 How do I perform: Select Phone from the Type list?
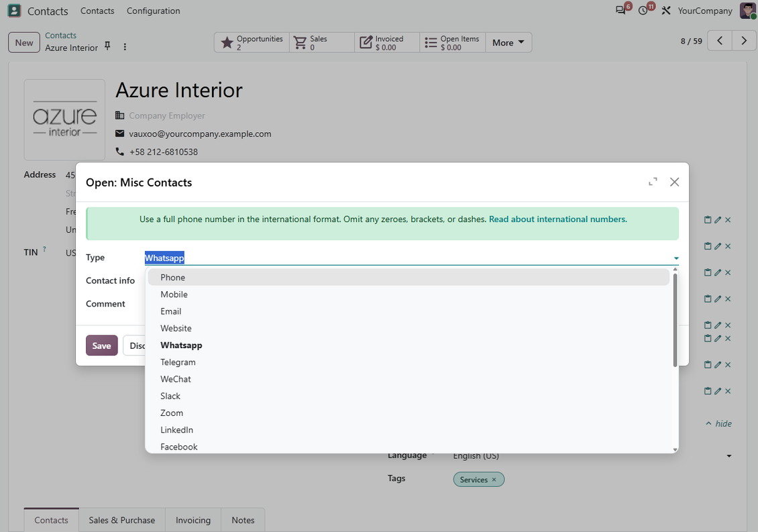pos(409,277)
